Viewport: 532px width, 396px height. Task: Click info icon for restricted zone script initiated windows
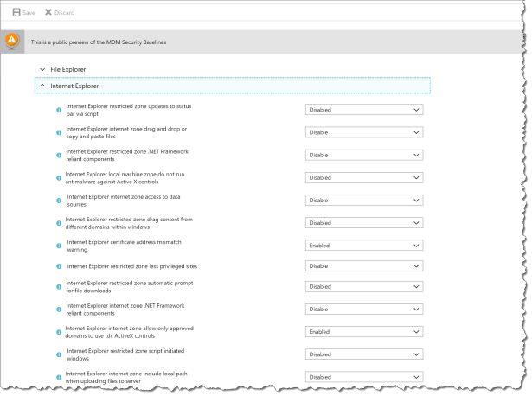[59, 354]
